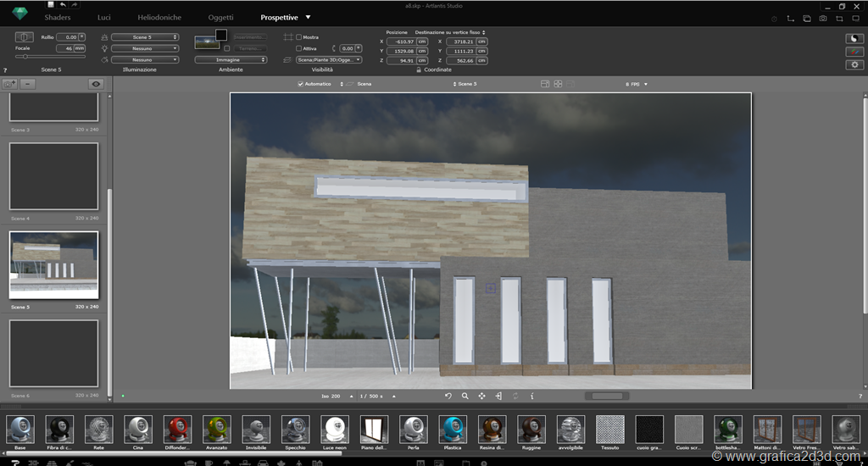Click the info icon below the viewport
Viewport: 868px width, 466px height.
[x=531, y=396]
